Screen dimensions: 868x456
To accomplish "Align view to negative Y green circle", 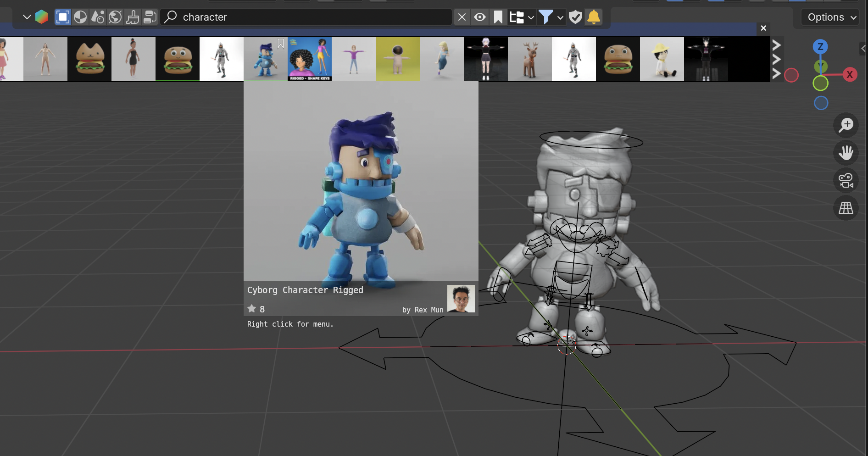I will pyautogui.click(x=820, y=83).
